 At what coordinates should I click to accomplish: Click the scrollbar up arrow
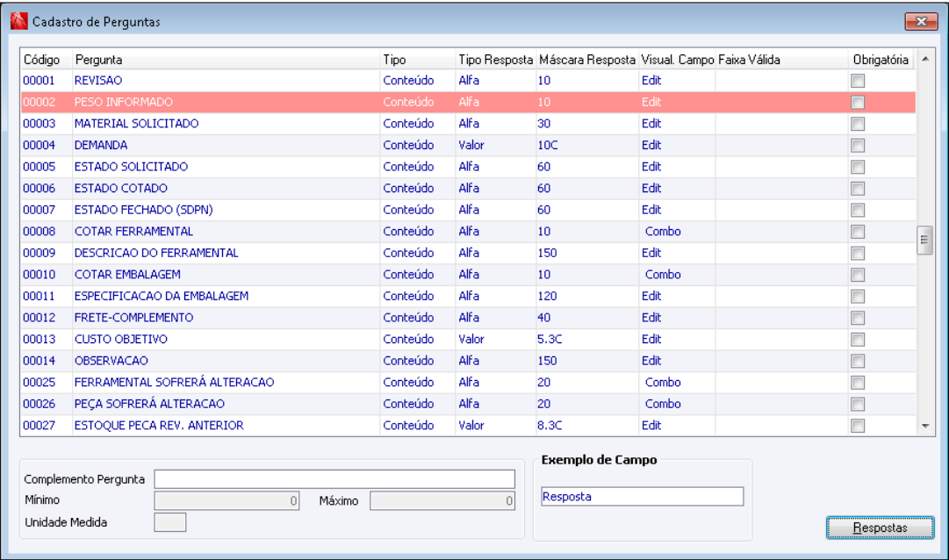pos(924,60)
